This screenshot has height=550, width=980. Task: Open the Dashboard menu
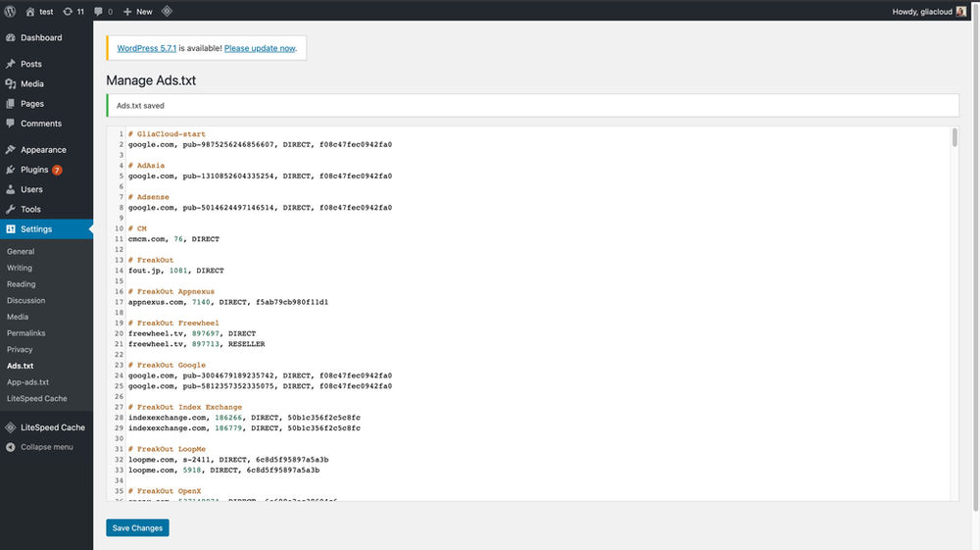pos(41,37)
